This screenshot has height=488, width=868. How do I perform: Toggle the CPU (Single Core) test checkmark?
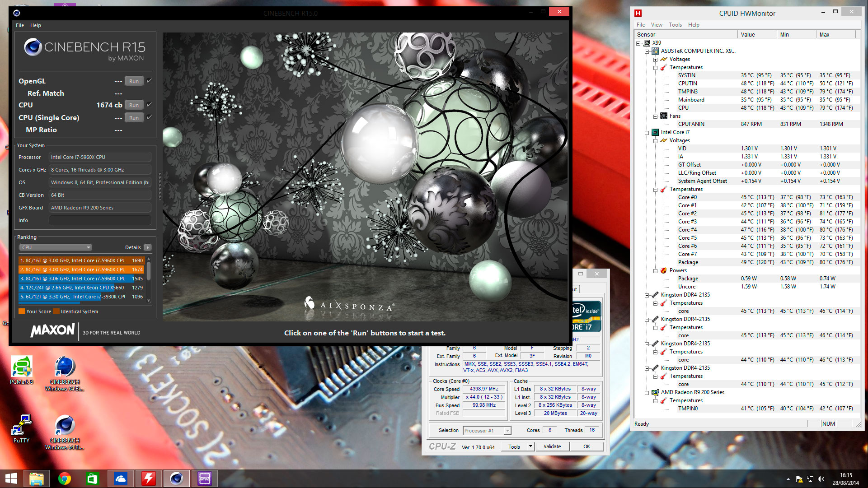149,117
